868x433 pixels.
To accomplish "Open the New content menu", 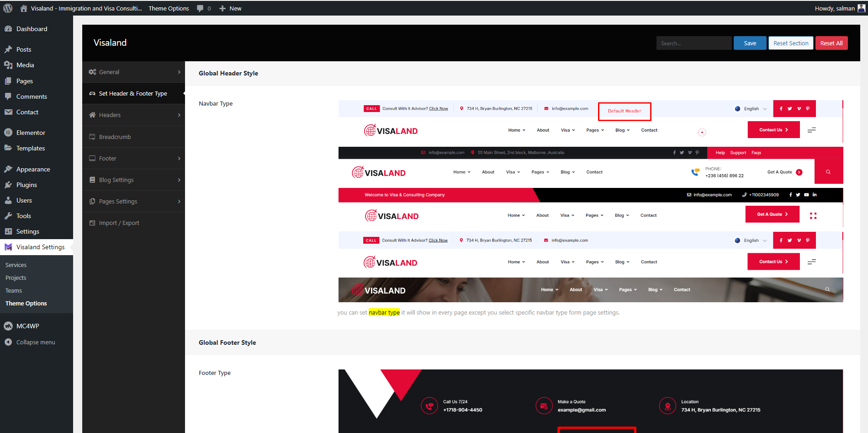I will pos(230,8).
